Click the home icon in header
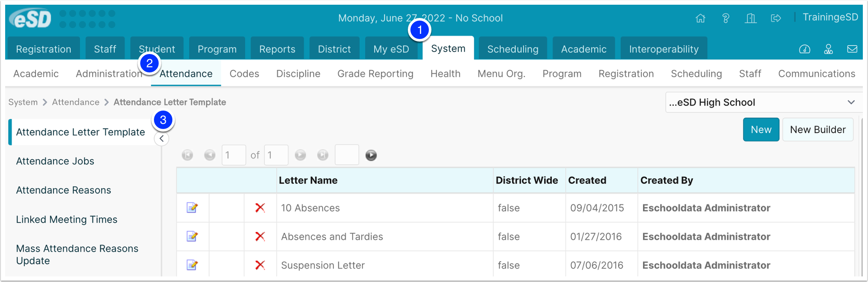This screenshot has height=282, width=868. point(700,18)
